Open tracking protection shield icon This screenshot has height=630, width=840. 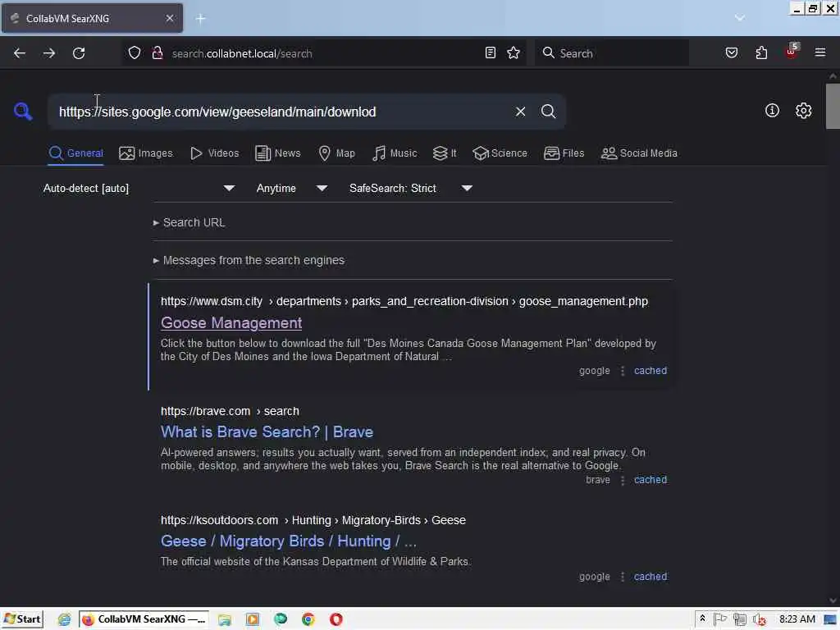pyautogui.click(x=135, y=53)
